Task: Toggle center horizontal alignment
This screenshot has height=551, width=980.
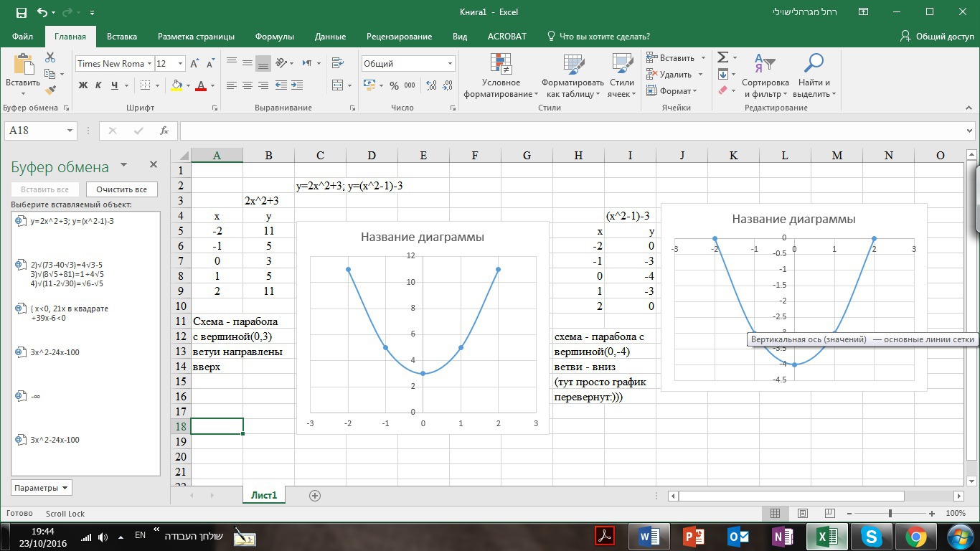Action: pos(248,85)
